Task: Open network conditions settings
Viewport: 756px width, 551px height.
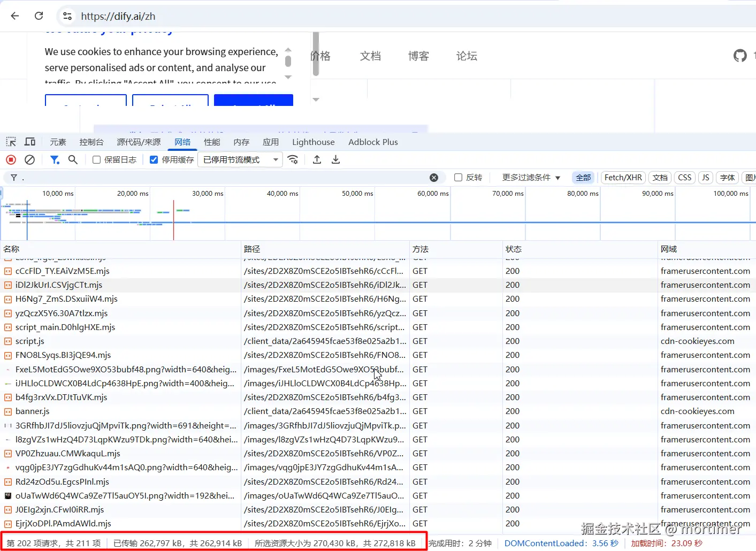Action: point(293,159)
